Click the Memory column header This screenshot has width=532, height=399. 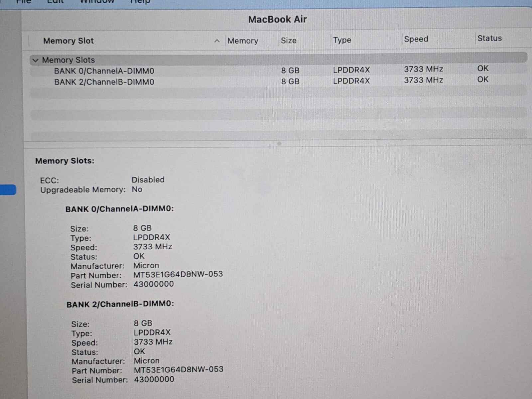click(242, 41)
